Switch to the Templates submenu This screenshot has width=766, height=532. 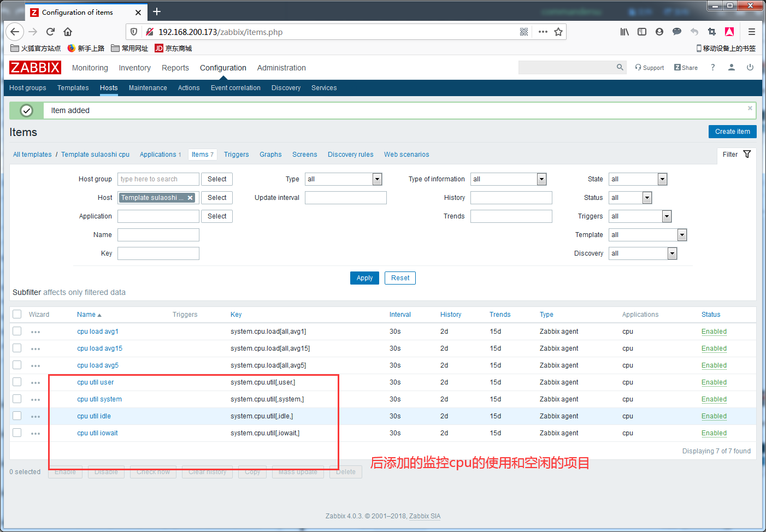(73, 88)
